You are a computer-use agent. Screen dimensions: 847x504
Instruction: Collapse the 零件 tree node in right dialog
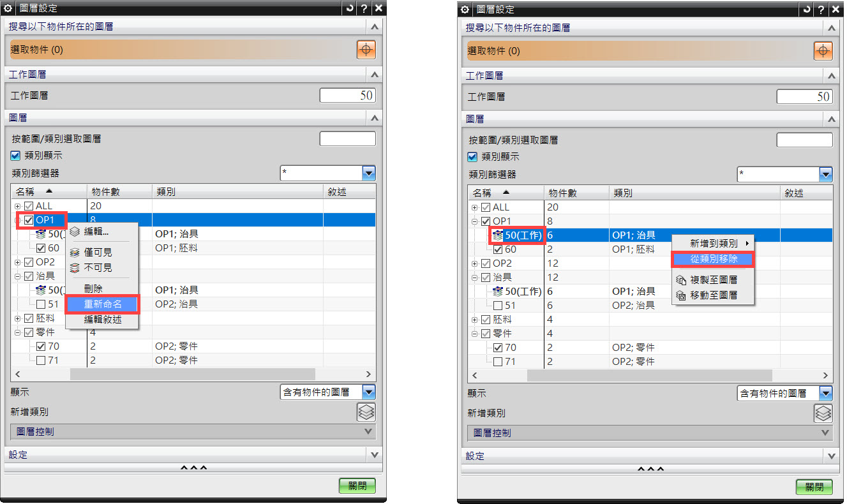(474, 334)
